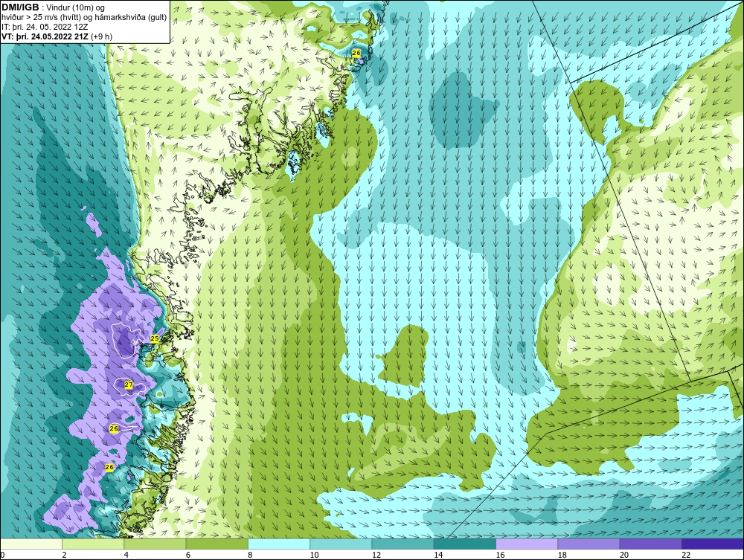744x560 pixels.
Task: Click the scale value 6
Action: pos(188,556)
